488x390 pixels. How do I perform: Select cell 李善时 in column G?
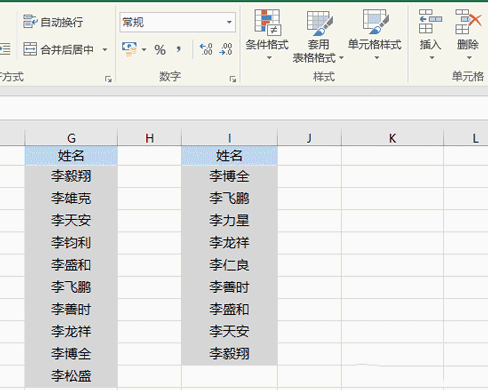(71, 309)
